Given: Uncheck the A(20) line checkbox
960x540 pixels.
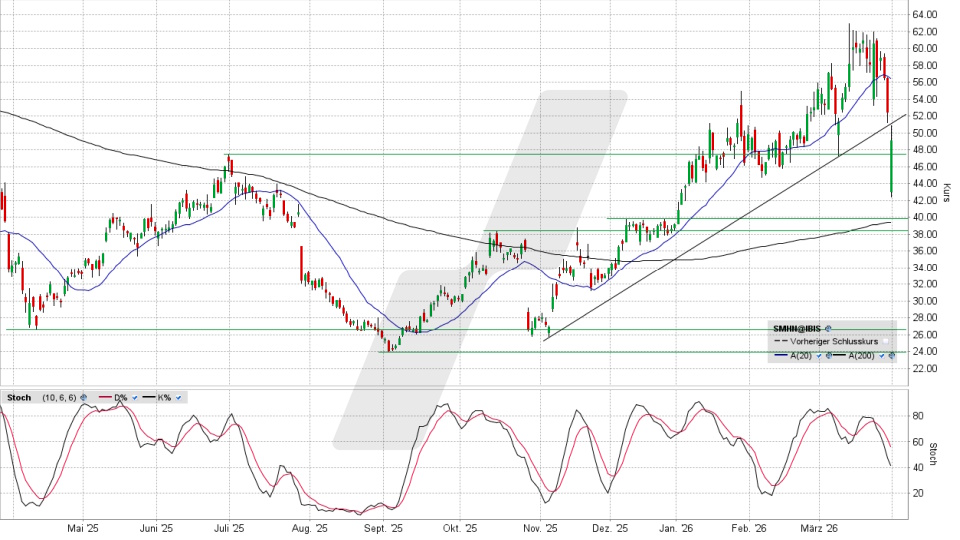Looking at the screenshot, I should coord(818,356).
